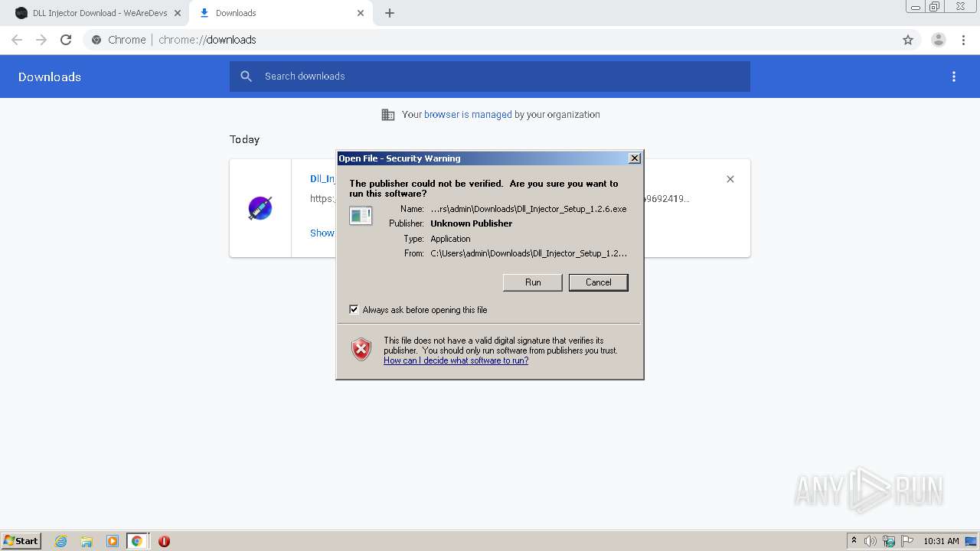980x551 pixels.
Task: Open Chrome's three-dot menu
Action: coord(963,40)
